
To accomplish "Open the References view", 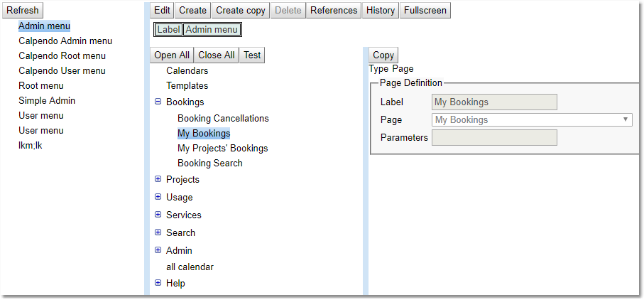I will tap(334, 10).
